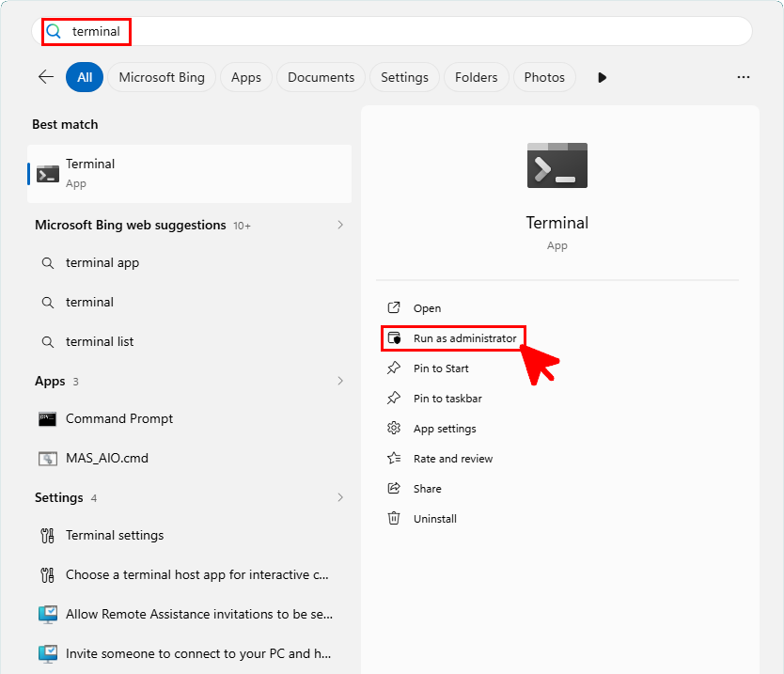784x674 pixels.
Task: Click the Run as administrator shield icon
Action: (395, 338)
